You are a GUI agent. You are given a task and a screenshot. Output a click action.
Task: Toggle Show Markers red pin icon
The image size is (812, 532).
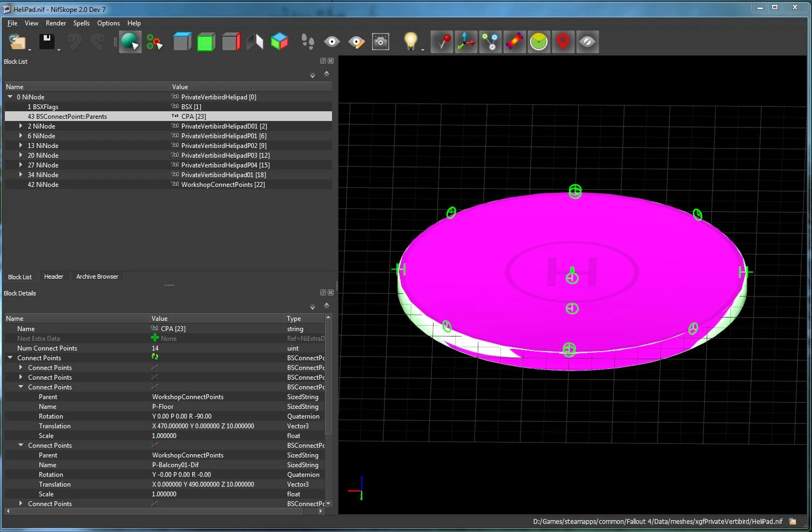(563, 42)
